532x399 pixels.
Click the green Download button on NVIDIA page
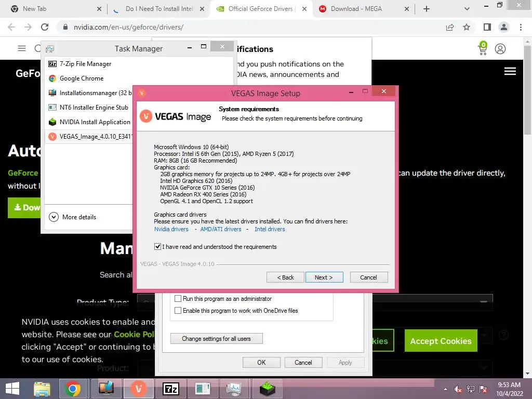(x=24, y=207)
